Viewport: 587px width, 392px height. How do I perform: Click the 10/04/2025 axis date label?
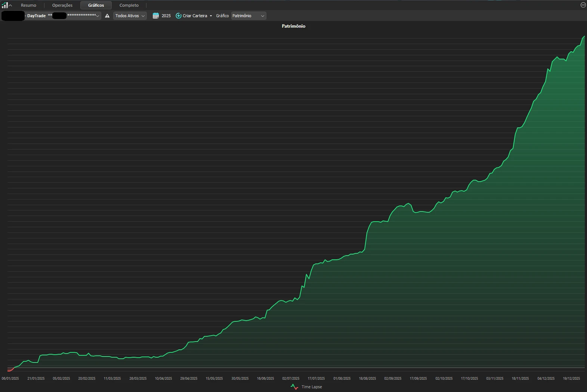point(163,378)
